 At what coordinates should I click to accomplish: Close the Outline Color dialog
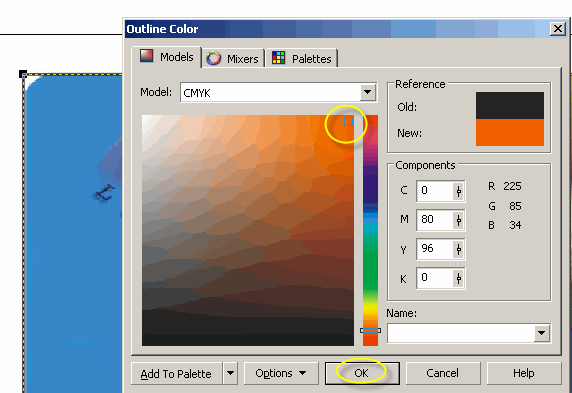coord(558,28)
